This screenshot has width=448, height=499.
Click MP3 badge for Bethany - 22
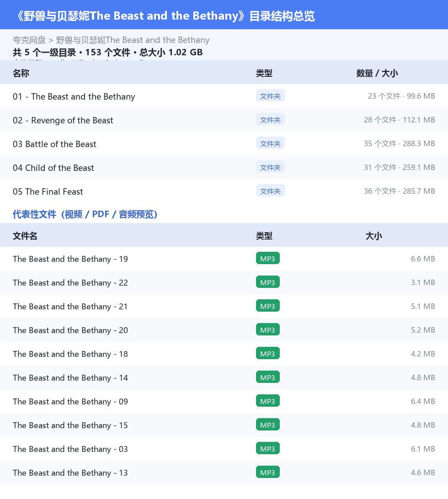pos(268,282)
